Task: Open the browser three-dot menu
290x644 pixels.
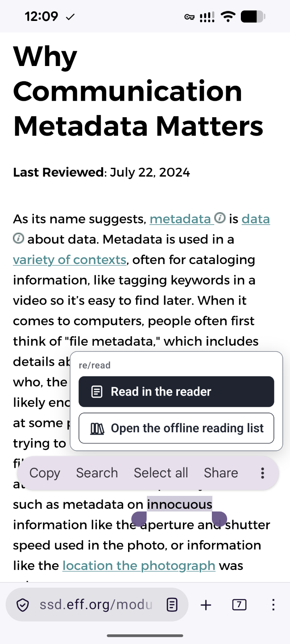Action: 273,605
